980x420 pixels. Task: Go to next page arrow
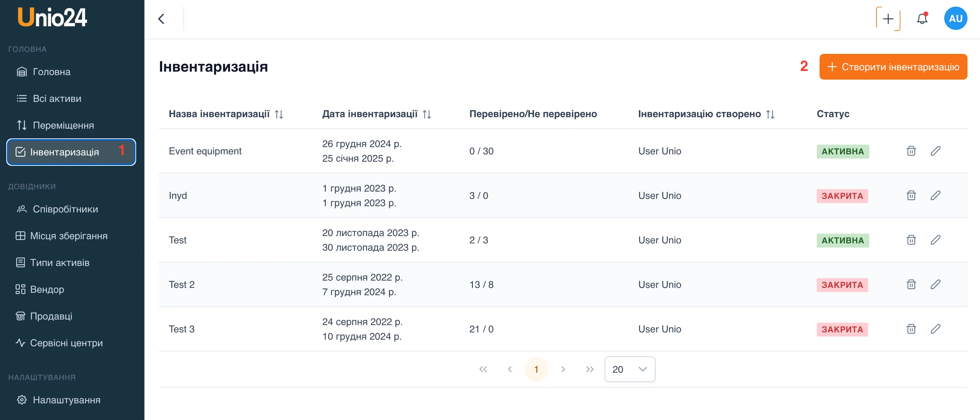tap(563, 369)
